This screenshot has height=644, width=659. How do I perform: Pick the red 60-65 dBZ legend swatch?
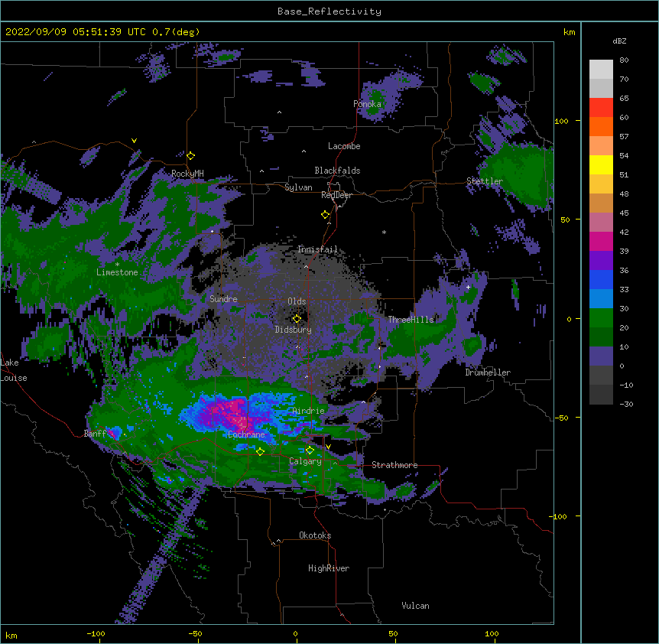coord(601,108)
